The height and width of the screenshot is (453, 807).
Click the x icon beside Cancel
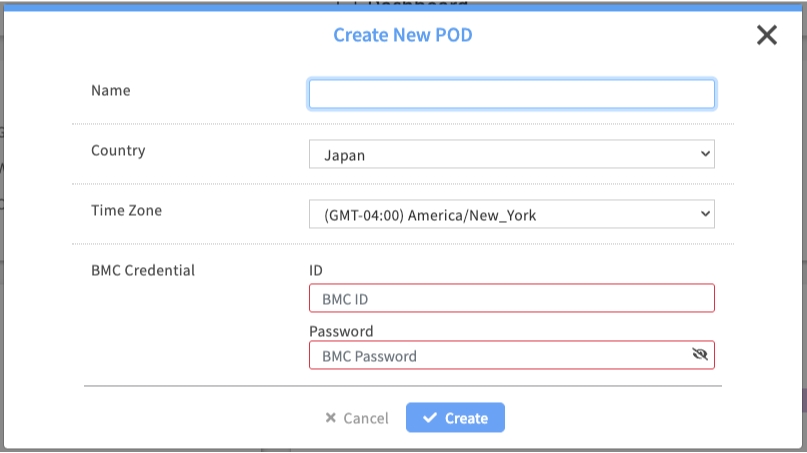tap(331, 418)
